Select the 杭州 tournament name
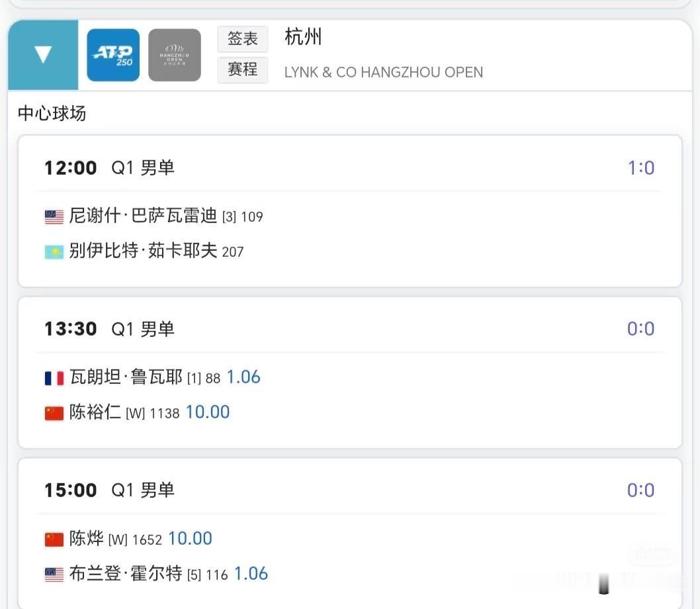Screen dimensions: 700x609 pyautogui.click(x=303, y=36)
